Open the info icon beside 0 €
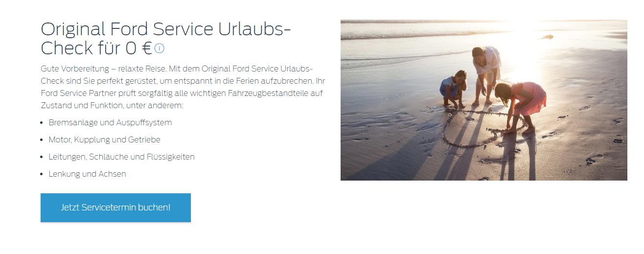 tap(160, 48)
